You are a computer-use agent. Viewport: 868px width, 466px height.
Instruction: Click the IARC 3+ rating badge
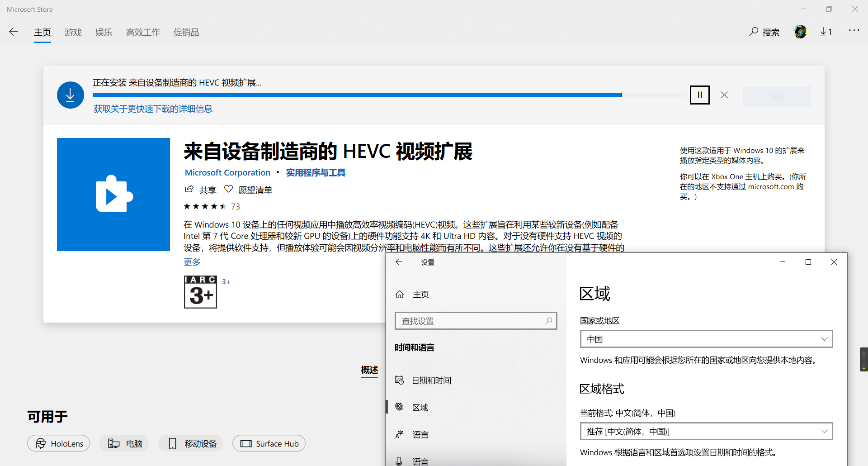pyautogui.click(x=200, y=292)
